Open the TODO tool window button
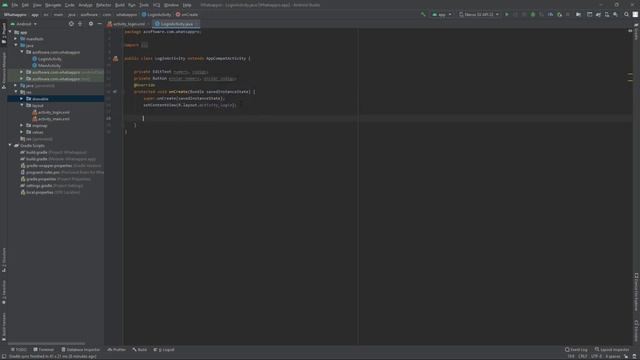The width and height of the screenshot is (640, 360). (x=19, y=349)
